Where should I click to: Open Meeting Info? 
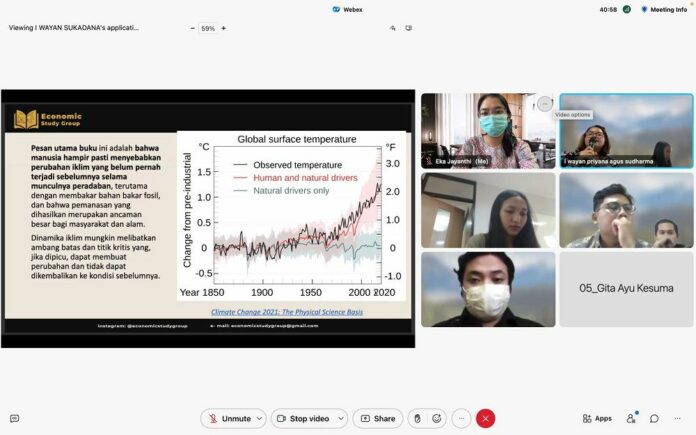point(662,9)
